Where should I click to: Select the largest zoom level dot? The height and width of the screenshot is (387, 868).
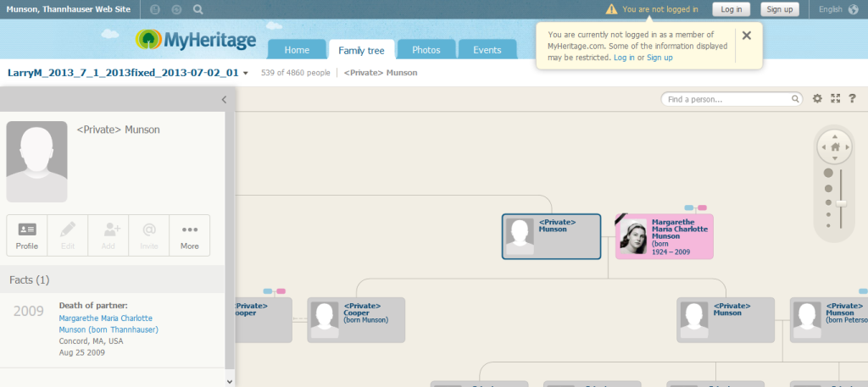coord(829,173)
